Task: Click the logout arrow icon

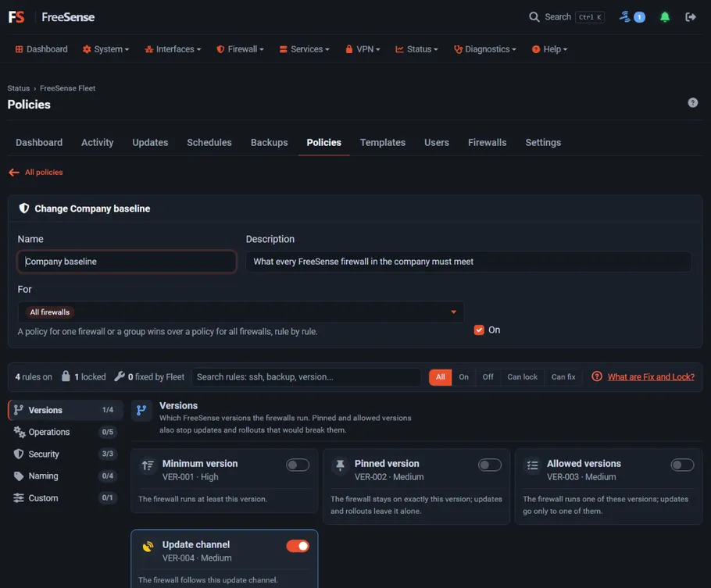Action: (690, 17)
